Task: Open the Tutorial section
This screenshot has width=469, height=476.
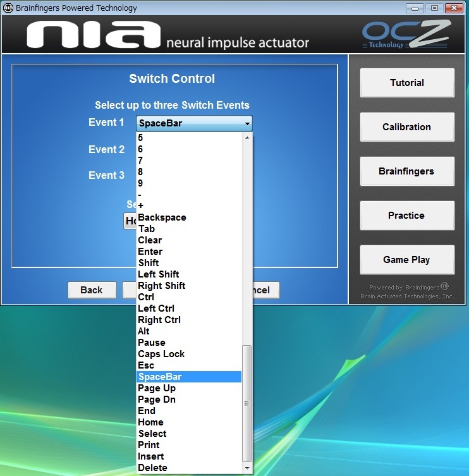Action: 407,83
